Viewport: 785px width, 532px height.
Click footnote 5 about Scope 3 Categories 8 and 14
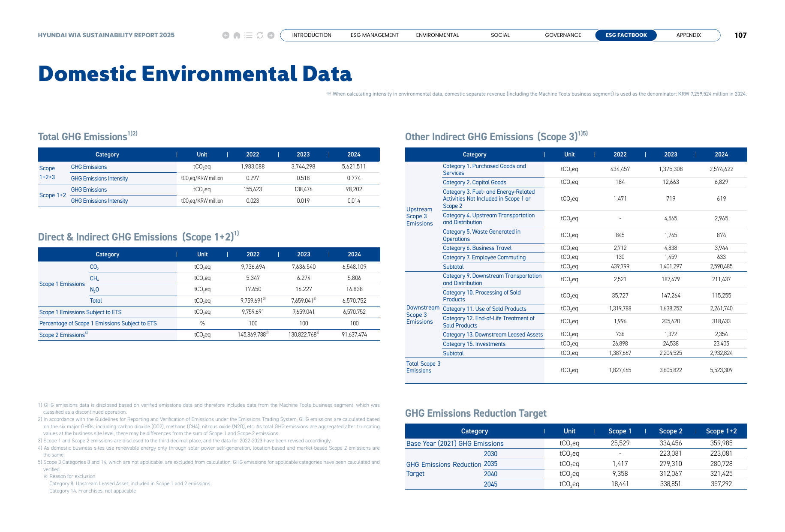(209, 466)
